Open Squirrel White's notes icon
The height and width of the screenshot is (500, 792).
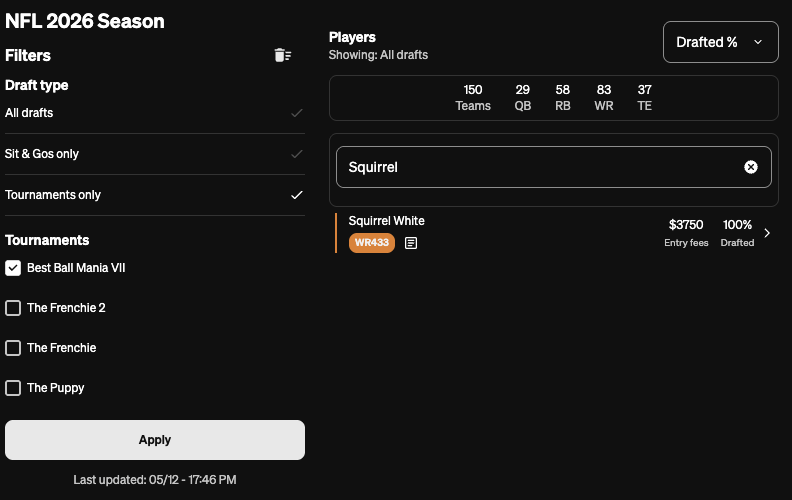(411, 243)
